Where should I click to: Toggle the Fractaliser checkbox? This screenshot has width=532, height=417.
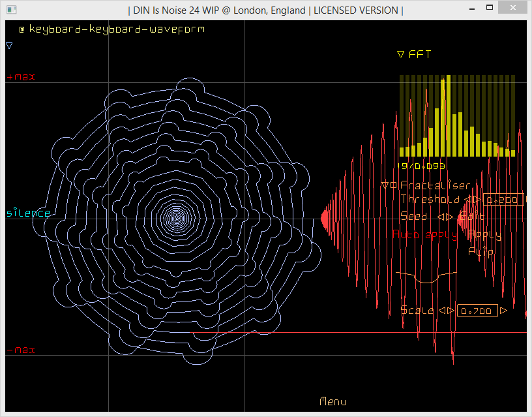click(x=393, y=185)
